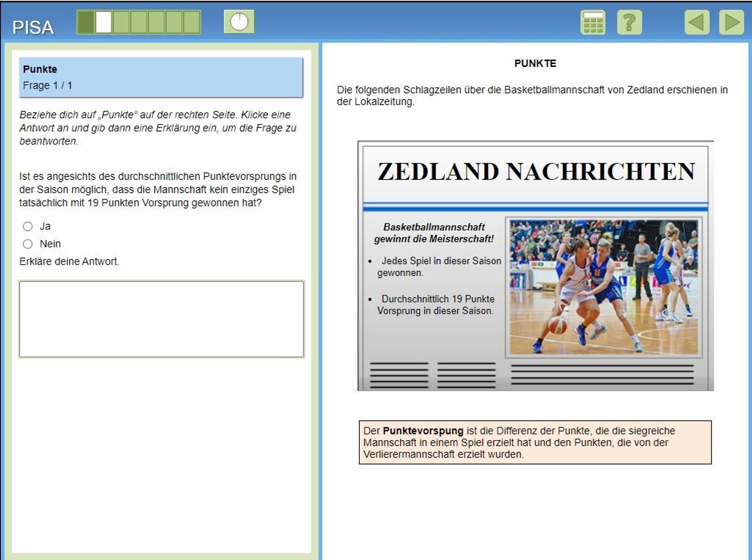Click the question mark help icon
The image size is (752, 560).
point(629,23)
